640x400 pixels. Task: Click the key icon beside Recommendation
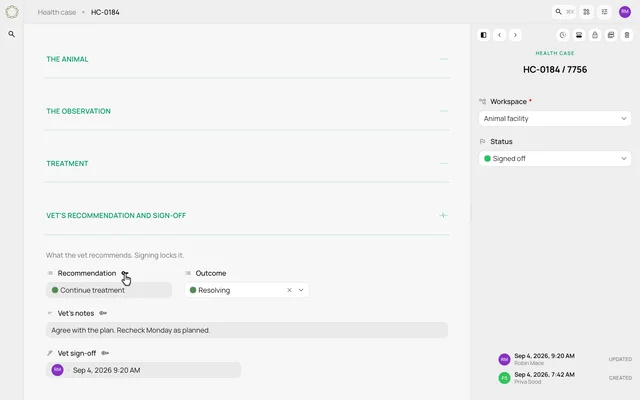(x=124, y=273)
